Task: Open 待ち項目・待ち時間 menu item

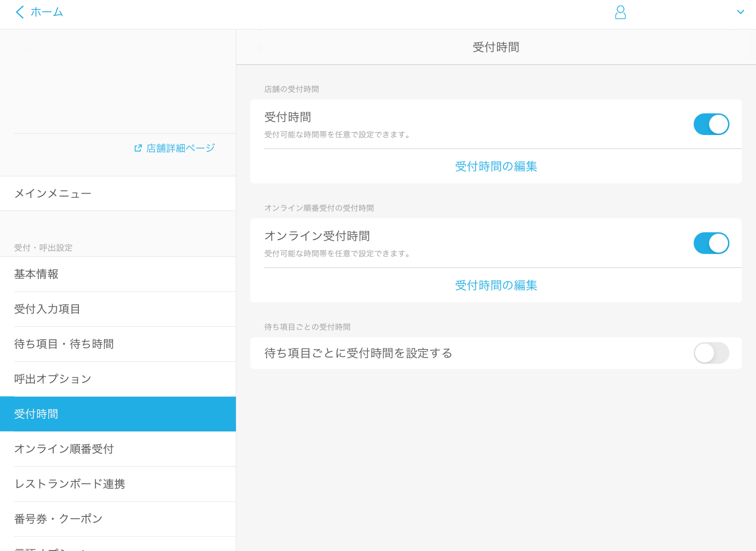Action: point(64,344)
